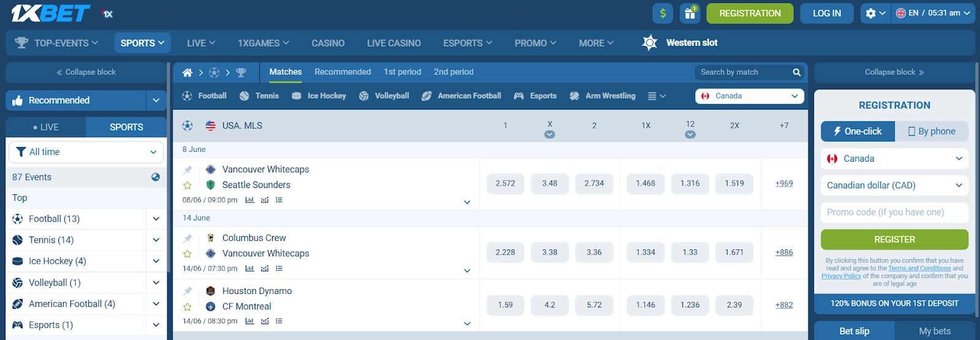Open Canadian dollar (CAD) currency dropdown
The width and height of the screenshot is (980, 340).
pos(894,186)
